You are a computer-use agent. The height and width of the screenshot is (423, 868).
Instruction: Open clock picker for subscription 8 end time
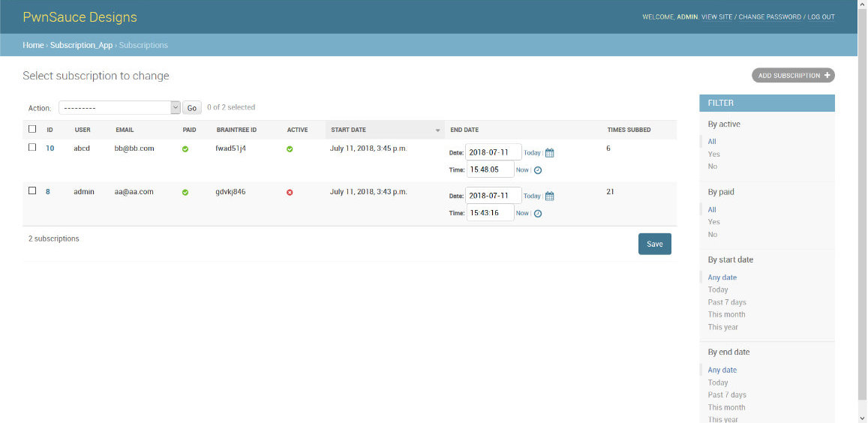click(538, 214)
